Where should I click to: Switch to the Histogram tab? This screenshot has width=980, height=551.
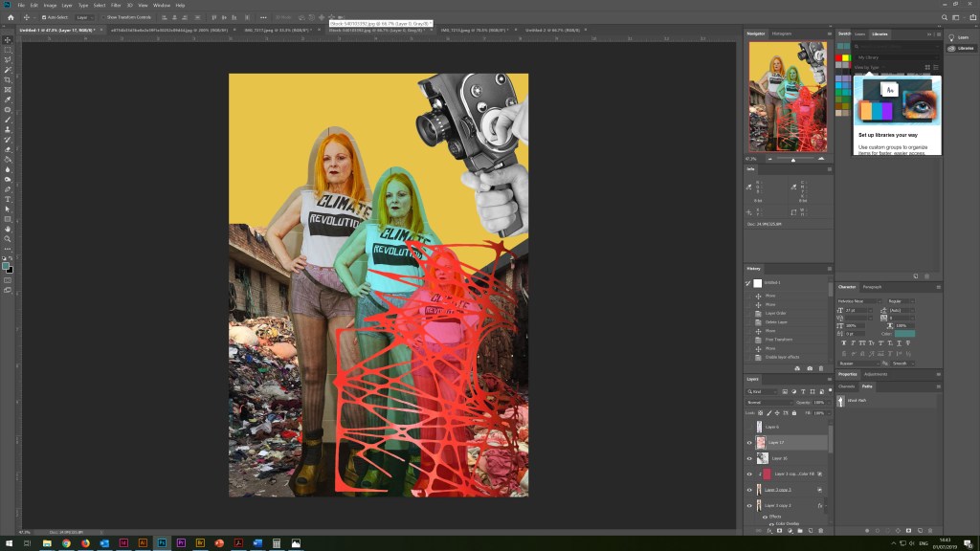click(x=782, y=33)
